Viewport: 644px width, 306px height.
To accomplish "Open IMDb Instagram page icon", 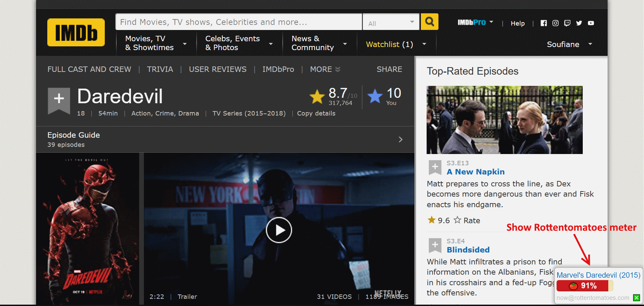I will (556, 23).
